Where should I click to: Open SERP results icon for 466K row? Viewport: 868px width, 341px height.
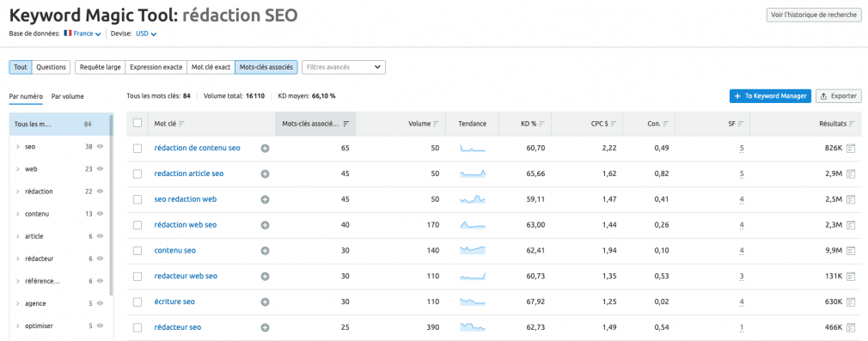852,328
